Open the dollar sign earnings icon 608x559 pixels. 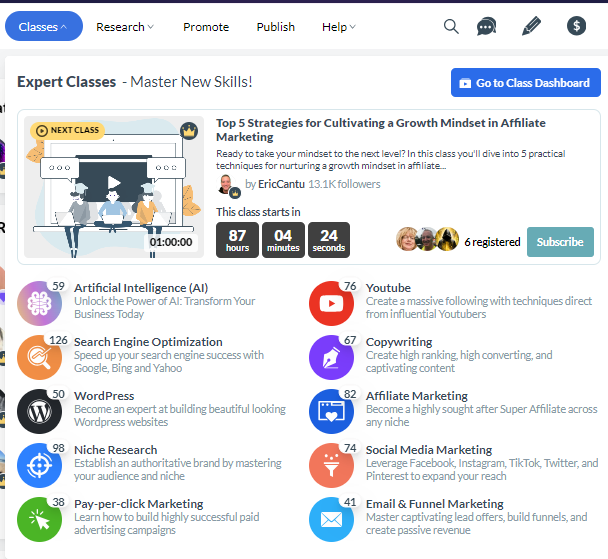pos(576,26)
